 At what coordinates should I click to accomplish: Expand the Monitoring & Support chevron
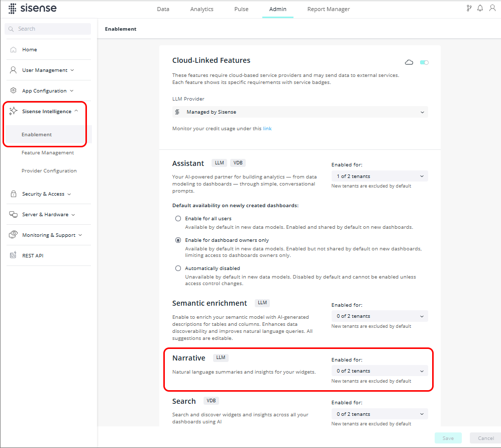[x=80, y=235]
